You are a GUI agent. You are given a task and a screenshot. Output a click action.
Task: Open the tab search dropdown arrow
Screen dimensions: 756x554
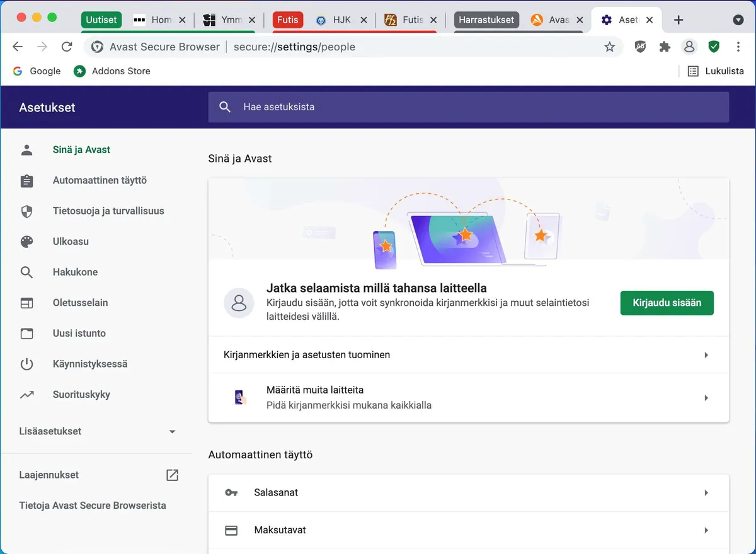coord(738,20)
